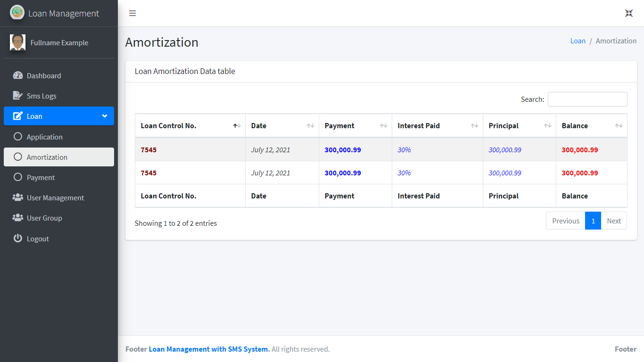The height and width of the screenshot is (362, 644).
Task: Open User Group menu item
Action: pyautogui.click(x=59, y=218)
